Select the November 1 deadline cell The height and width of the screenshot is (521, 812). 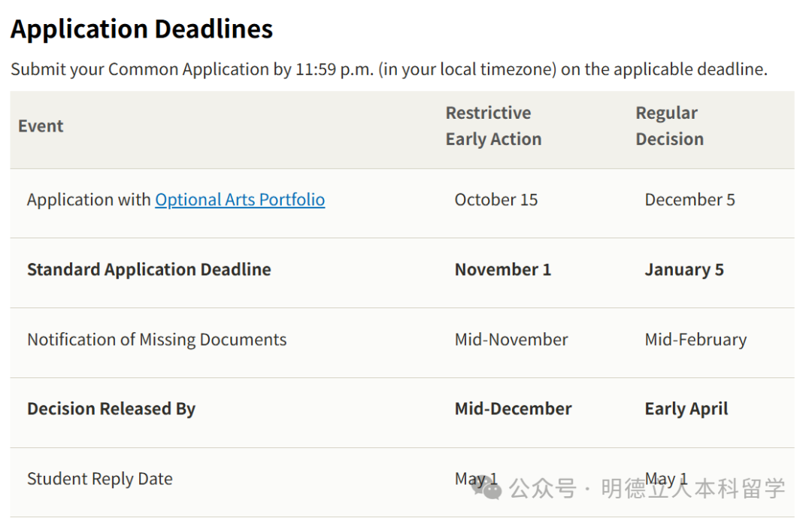point(503,270)
